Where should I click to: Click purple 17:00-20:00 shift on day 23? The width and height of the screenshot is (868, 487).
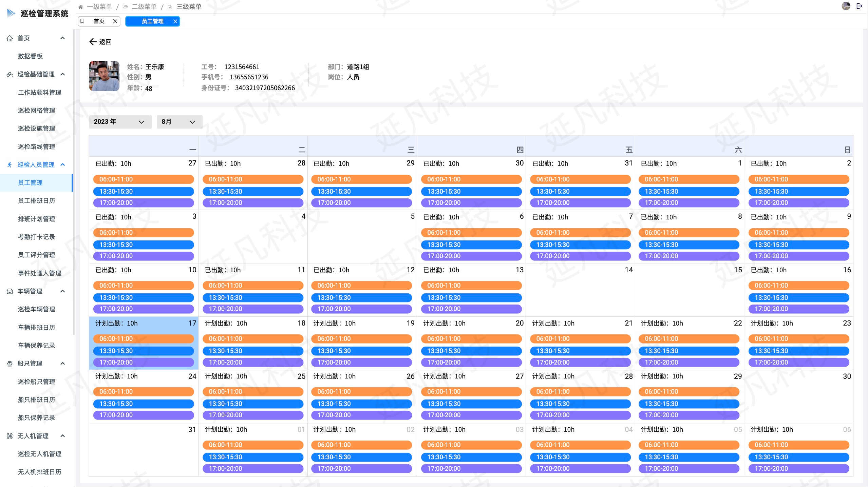coord(799,363)
